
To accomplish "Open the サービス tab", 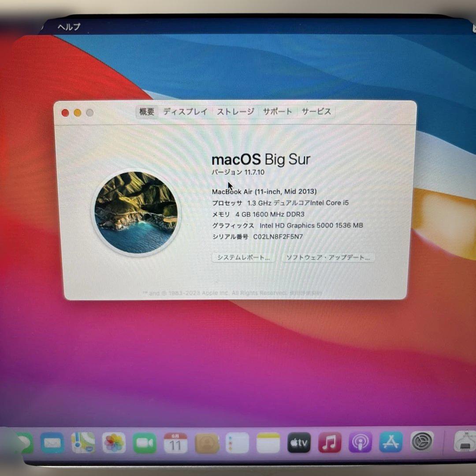I will tap(316, 112).
